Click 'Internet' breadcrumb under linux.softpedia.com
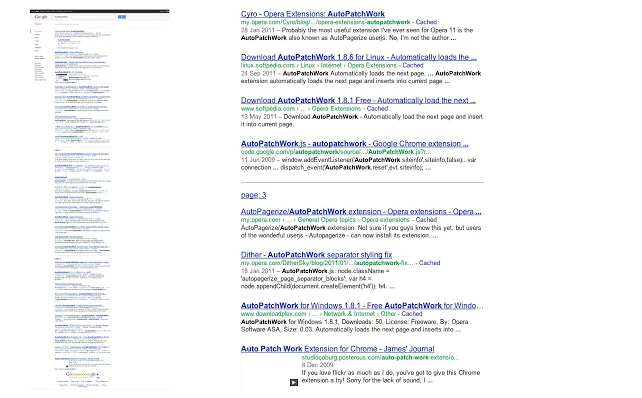Image resolution: width=642 pixels, height=398 pixels. pyautogui.click(x=331, y=66)
